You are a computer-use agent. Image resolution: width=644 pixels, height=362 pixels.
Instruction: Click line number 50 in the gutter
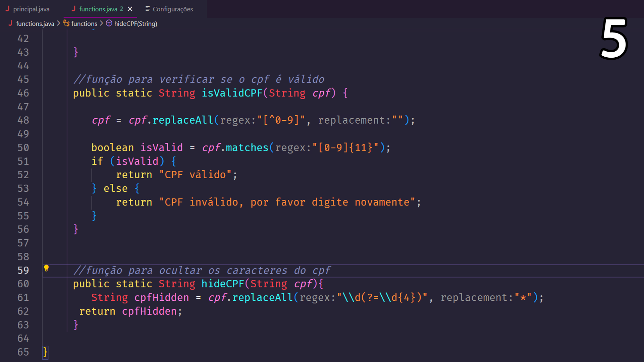23,147
